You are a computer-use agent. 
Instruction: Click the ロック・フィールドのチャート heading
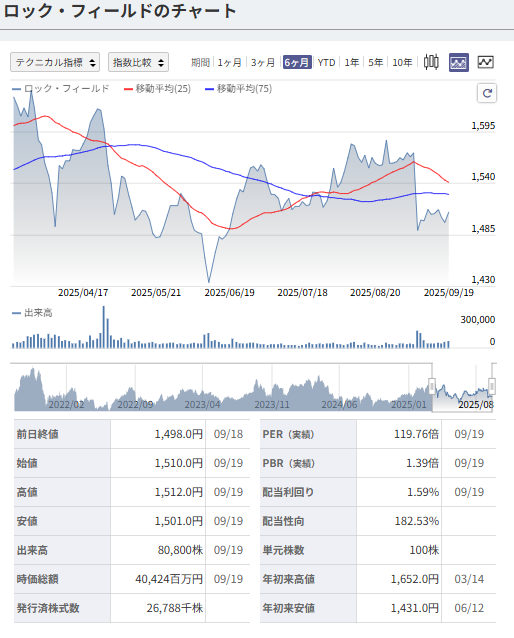pos(120,11)
